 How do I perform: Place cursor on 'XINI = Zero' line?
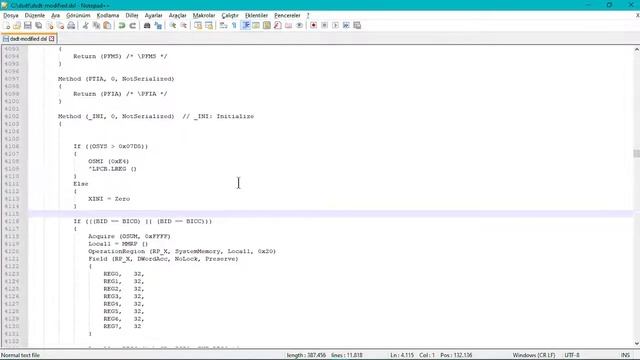(x=109, y=199)
